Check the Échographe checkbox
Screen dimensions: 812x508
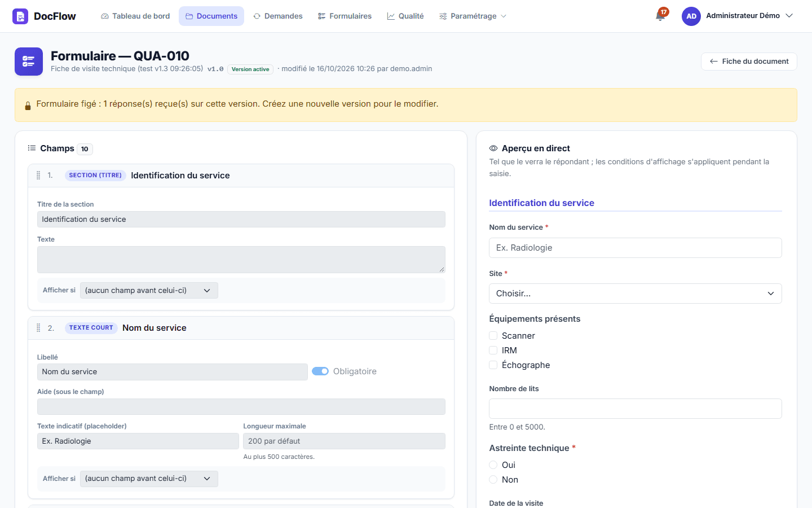[493, 365]
